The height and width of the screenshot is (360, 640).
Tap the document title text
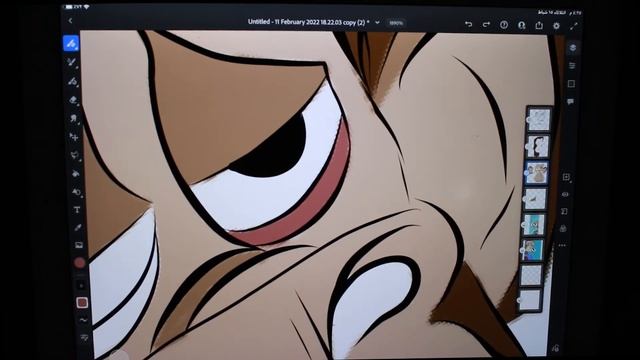click(309, 22)
